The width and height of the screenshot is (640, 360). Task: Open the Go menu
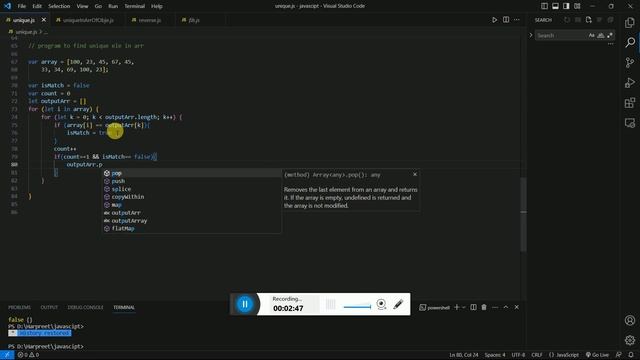click(x=98, y=6)
